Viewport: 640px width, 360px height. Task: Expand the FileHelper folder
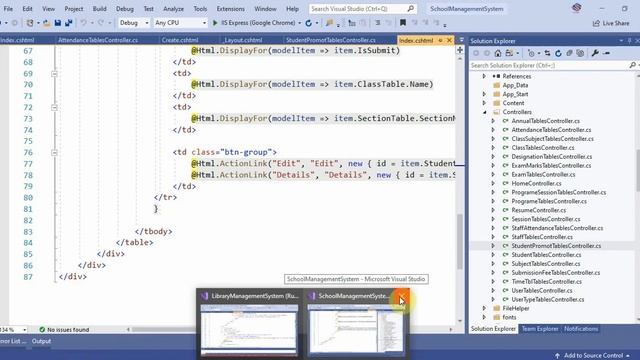pyautogui.click(x=484, y=309)
